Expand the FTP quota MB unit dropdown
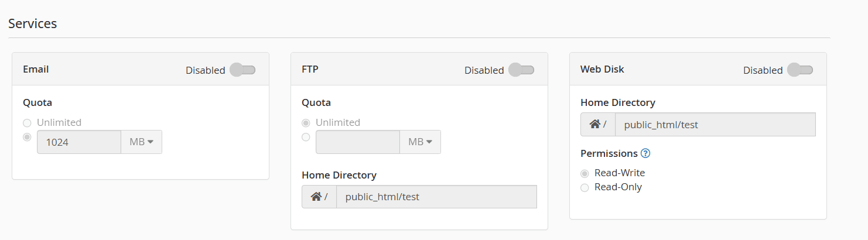 (420, 142)
